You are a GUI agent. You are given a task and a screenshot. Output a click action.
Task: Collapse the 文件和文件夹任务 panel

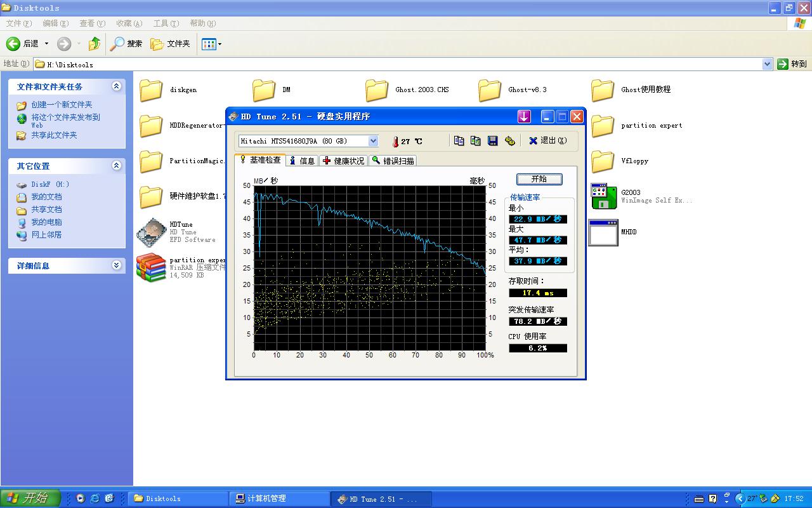click(116, 86)
